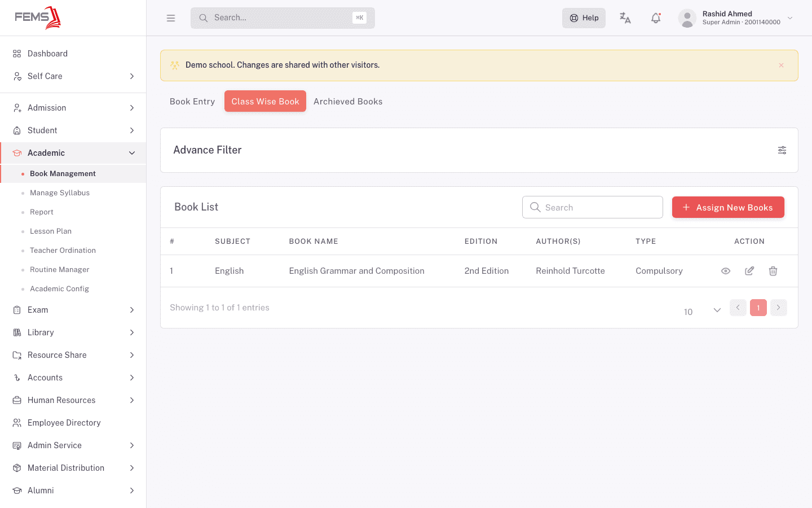Open the notifications bell
812x508 pixels.
(x=656, y=18)
